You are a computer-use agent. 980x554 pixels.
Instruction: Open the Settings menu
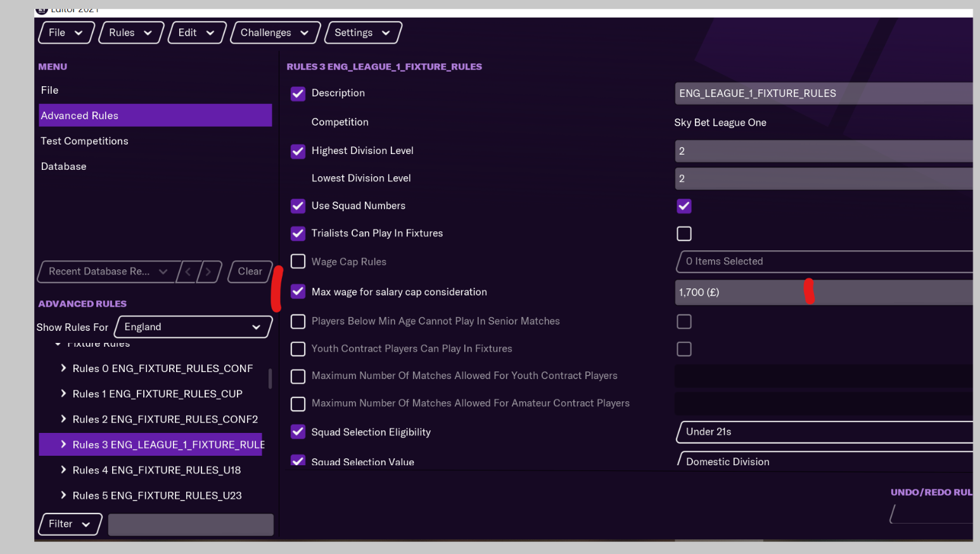click(x=362, y=33)
